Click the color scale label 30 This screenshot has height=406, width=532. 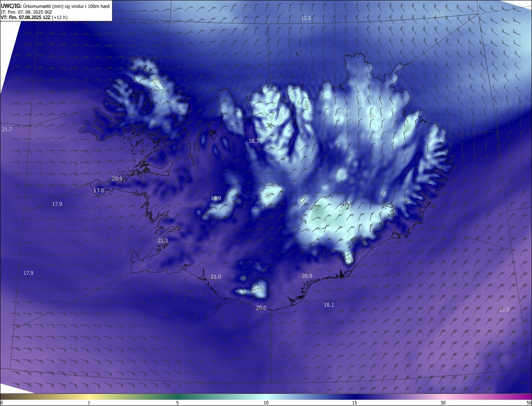click(x=443, y=403)
